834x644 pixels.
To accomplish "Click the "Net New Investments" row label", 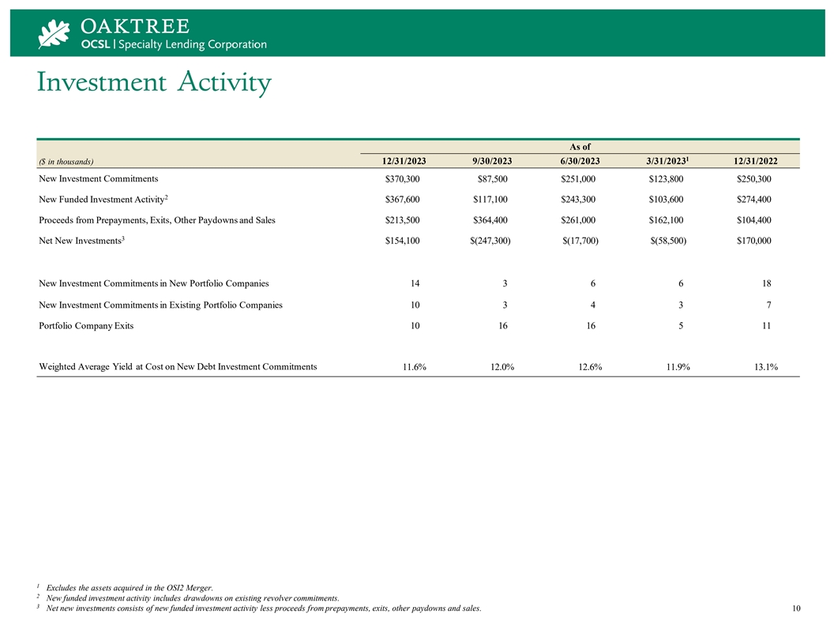I will 81,240.
